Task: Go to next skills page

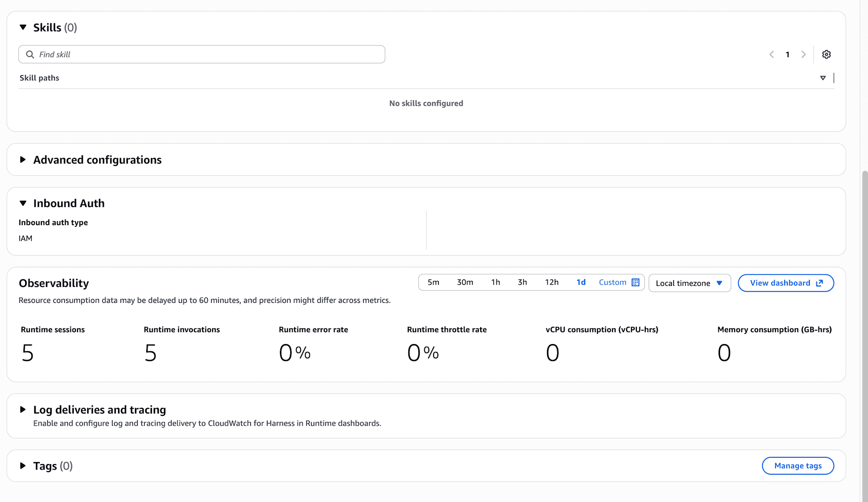Action: [803, 54]
